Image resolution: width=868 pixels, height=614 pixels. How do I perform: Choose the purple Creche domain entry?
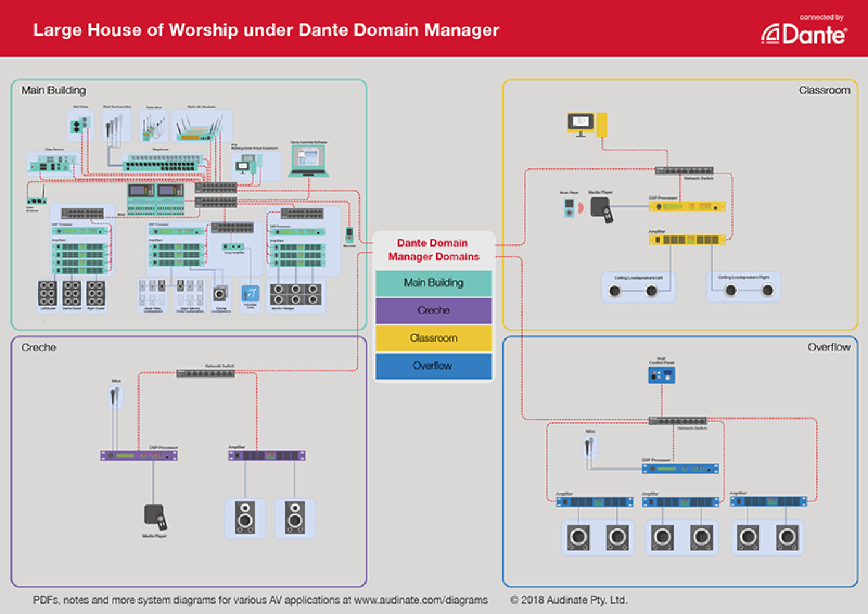[x=433, y=310]
